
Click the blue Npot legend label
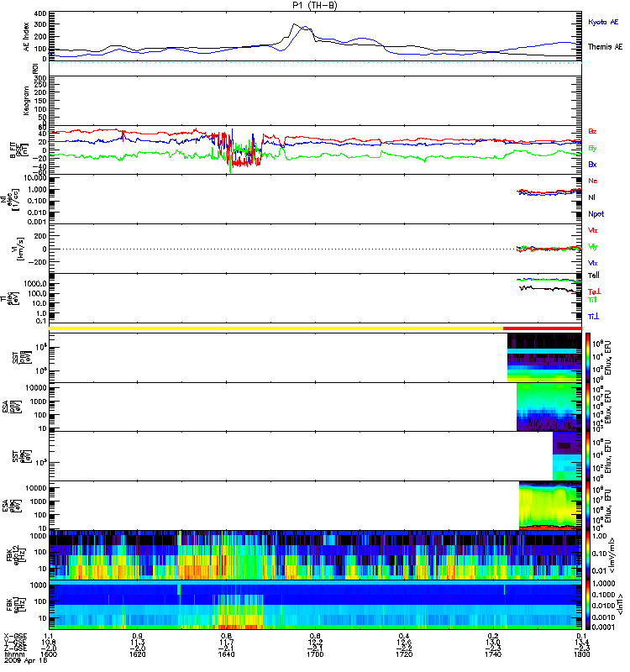(596, 214)
